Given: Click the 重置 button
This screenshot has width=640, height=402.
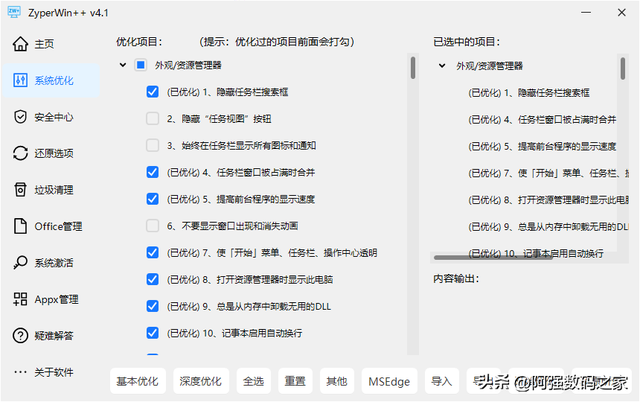Looking at the screenshot, I should coord(295,381).
